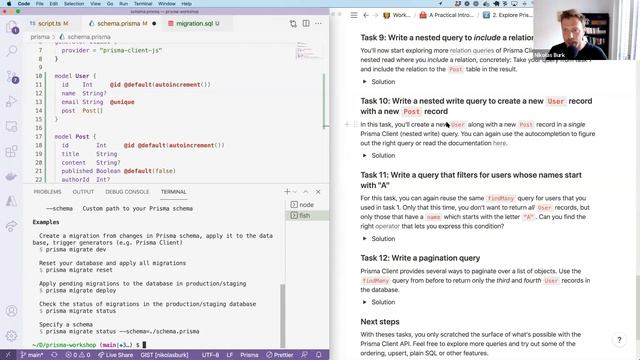The height and width of the screenshot is (360, 640).
Task: Click 'A Practical Intro...' breadcrumb
Action: point(447,15)
